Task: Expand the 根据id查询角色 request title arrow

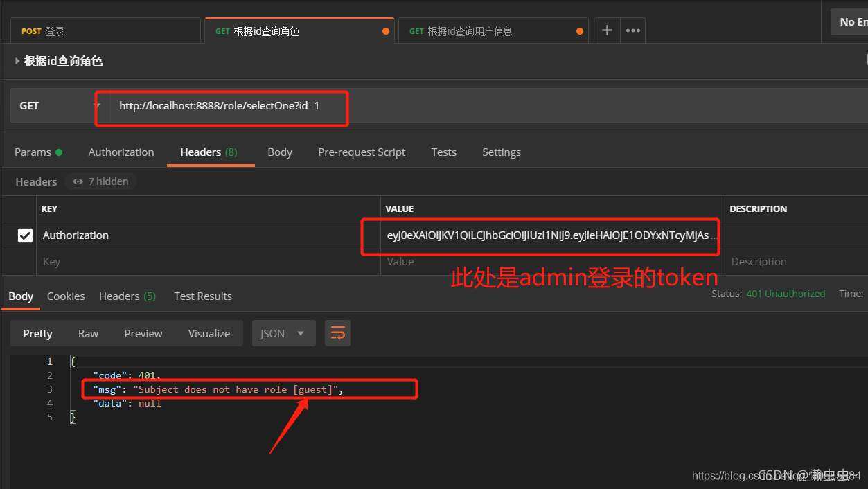Action: [x=17, y=61]
